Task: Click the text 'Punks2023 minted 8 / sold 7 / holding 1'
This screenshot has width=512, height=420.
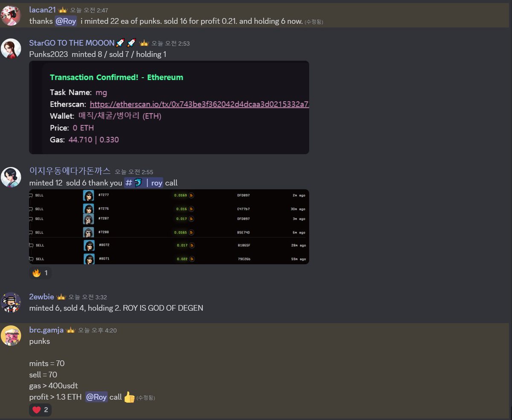Action: point(98,54)
